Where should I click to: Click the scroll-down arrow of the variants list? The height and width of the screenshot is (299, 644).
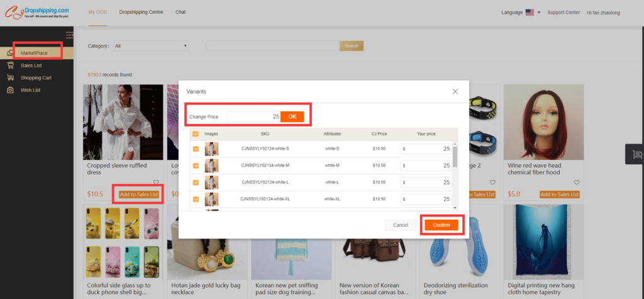coord(455,208)
